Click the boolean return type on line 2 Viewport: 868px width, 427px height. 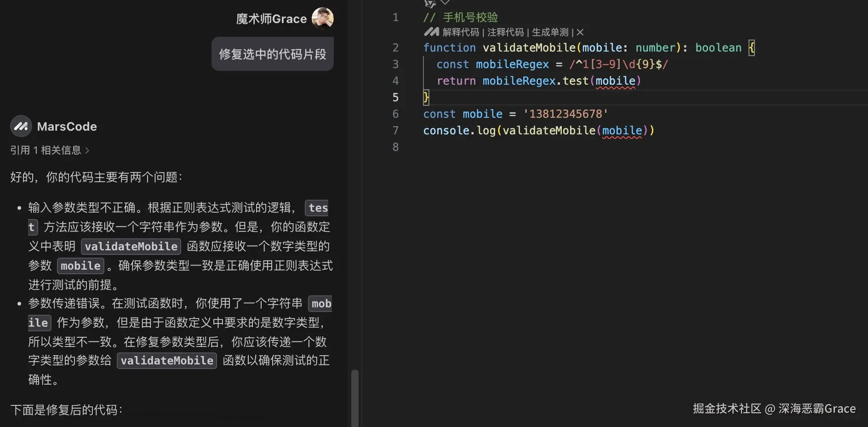(x=718, y=47)
